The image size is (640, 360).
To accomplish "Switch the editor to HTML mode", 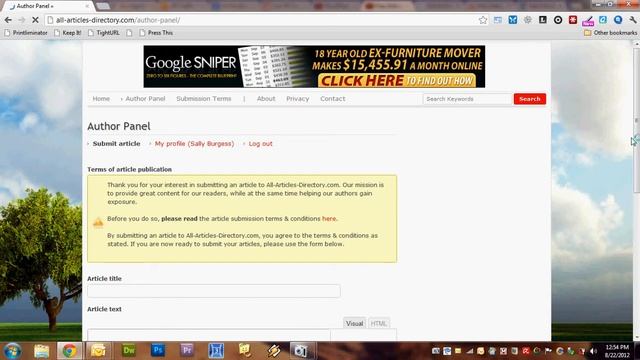I will (x=378, y=323).
